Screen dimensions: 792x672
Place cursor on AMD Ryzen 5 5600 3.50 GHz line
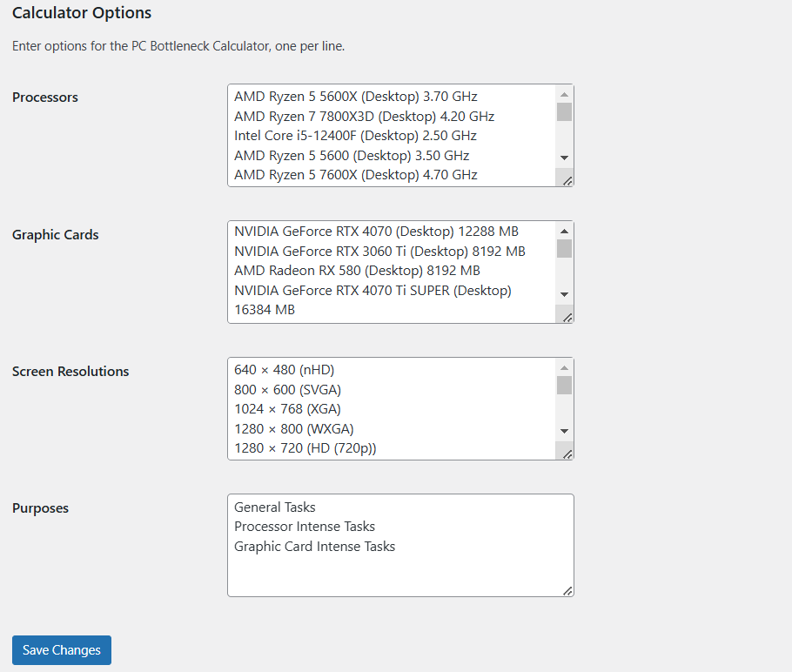pyautogui.click(x=352, y=156)
